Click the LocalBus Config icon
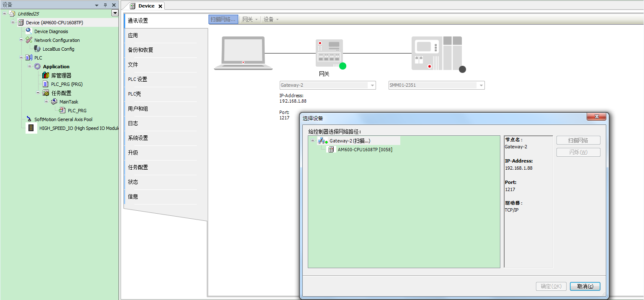644x300 pixels. click(37, 49)
